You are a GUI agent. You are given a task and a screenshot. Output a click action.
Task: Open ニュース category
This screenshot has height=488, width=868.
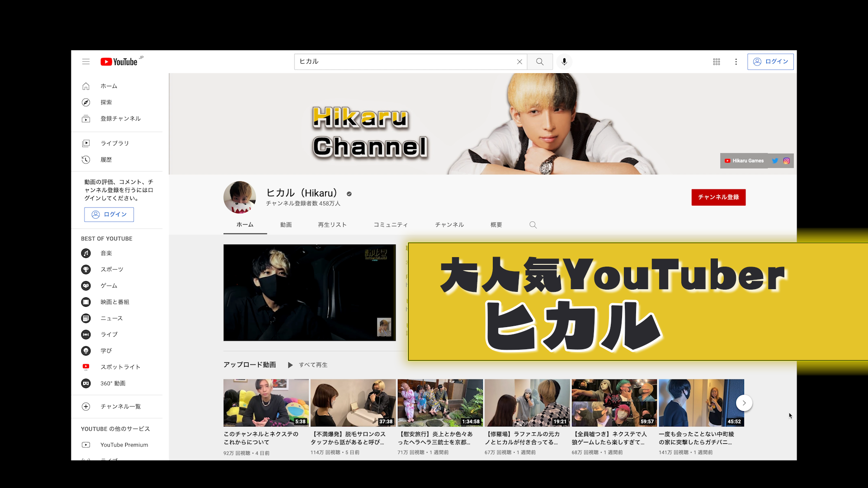click(117, 319)
